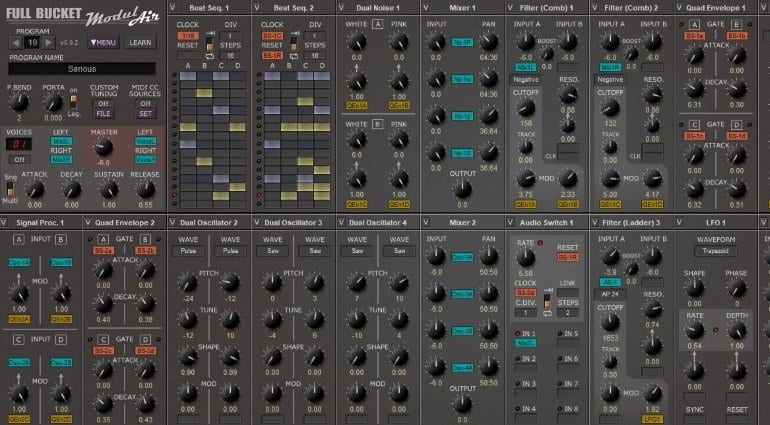
Task: Click the loop mode icon in Beat Seq. 1
Action: (210, 57)
